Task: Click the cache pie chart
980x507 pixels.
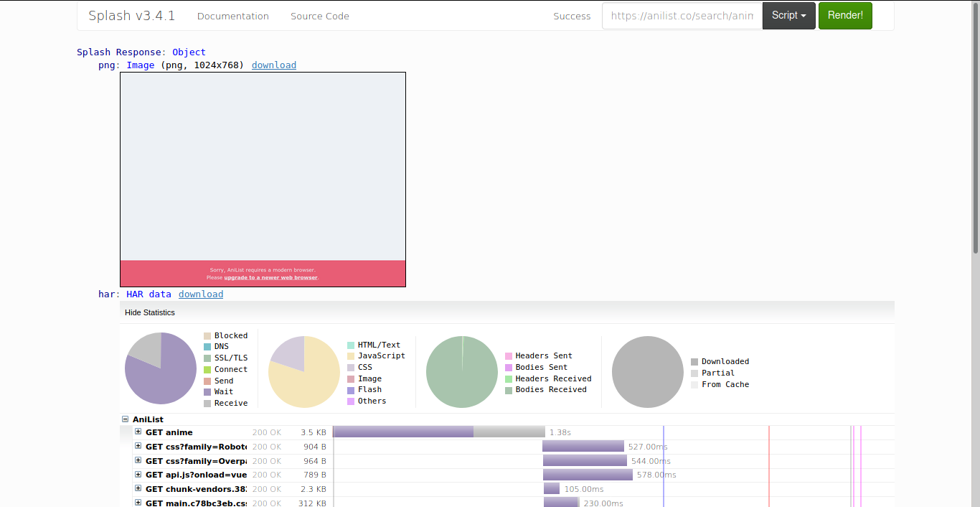Action: tap(648, 372)
